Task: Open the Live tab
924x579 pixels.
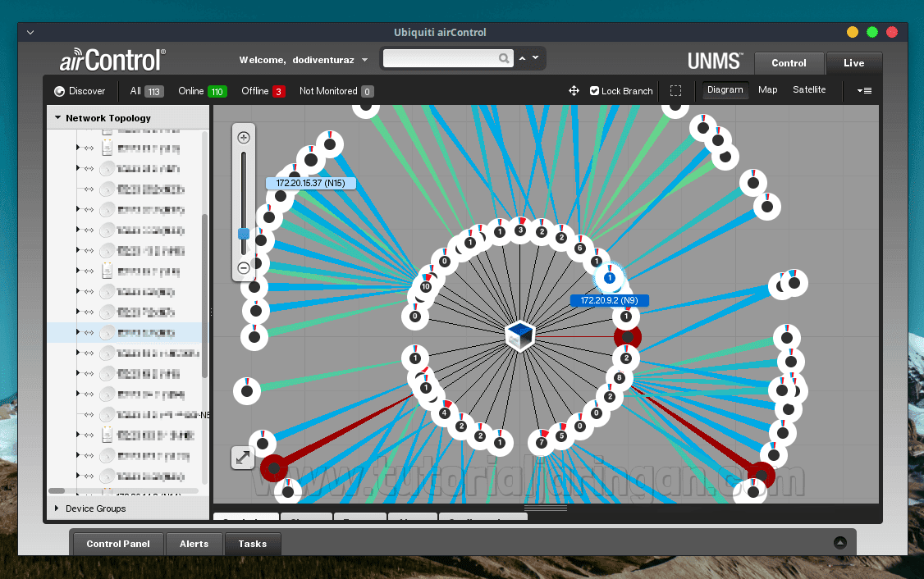Action: (854, 63)
